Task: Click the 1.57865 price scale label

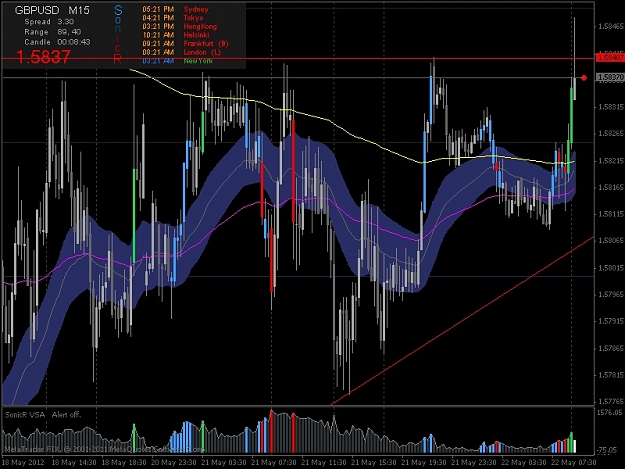Action: tap(611, 348)
